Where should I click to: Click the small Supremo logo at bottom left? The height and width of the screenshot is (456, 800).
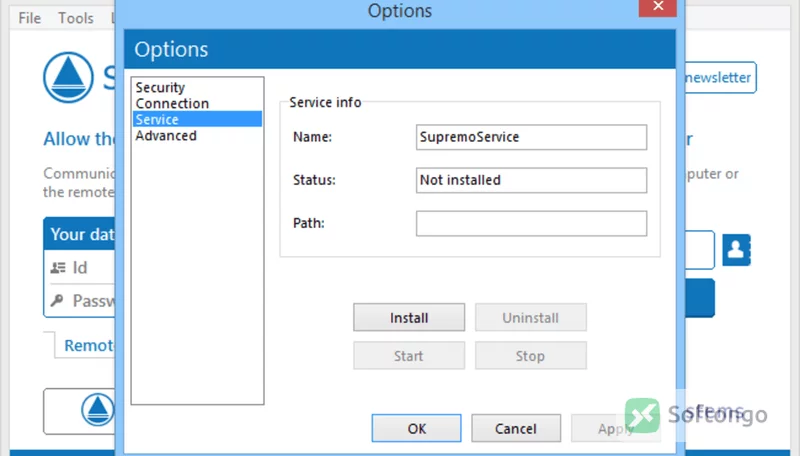(97, 410)
